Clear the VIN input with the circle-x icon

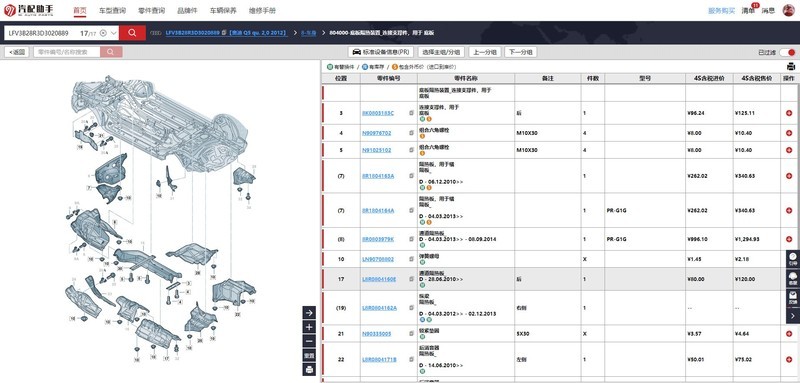click(104, 33)
